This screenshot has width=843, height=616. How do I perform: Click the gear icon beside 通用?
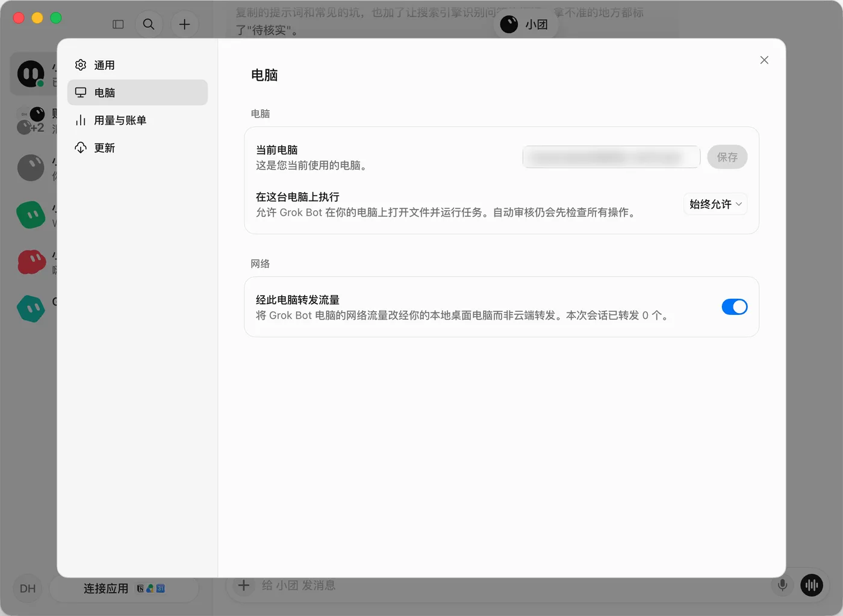pos(81,65)
